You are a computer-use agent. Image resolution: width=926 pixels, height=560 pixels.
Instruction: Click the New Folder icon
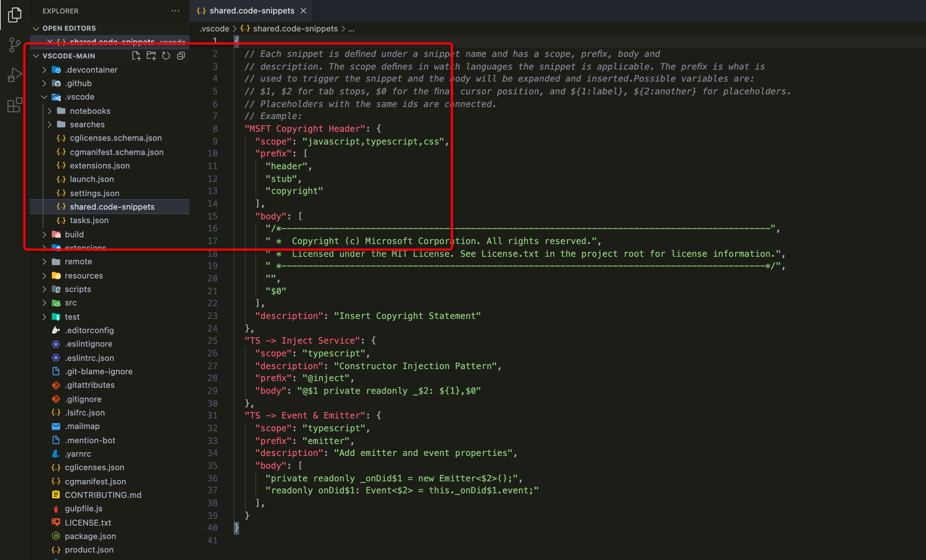click(x=151, y=56)
